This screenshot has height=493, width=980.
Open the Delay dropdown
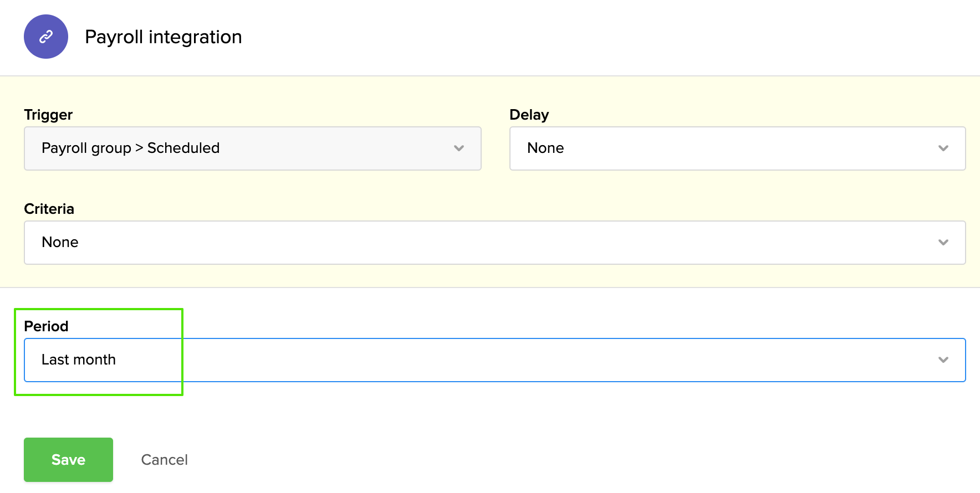point(737,148)
